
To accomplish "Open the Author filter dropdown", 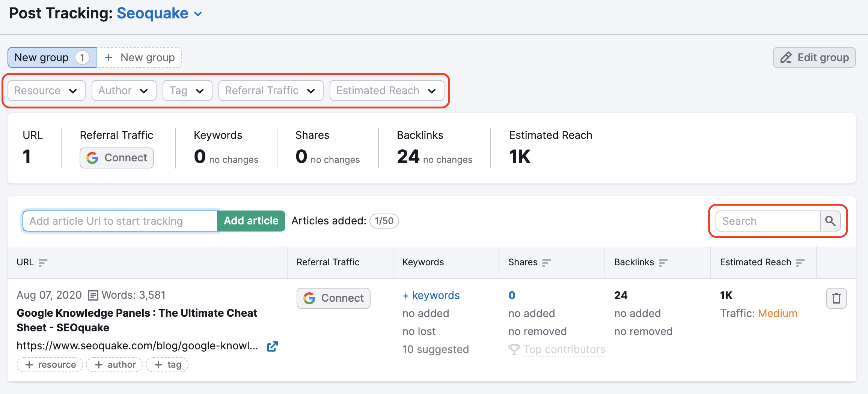I will pyautogui.click(x=124, y=90).
